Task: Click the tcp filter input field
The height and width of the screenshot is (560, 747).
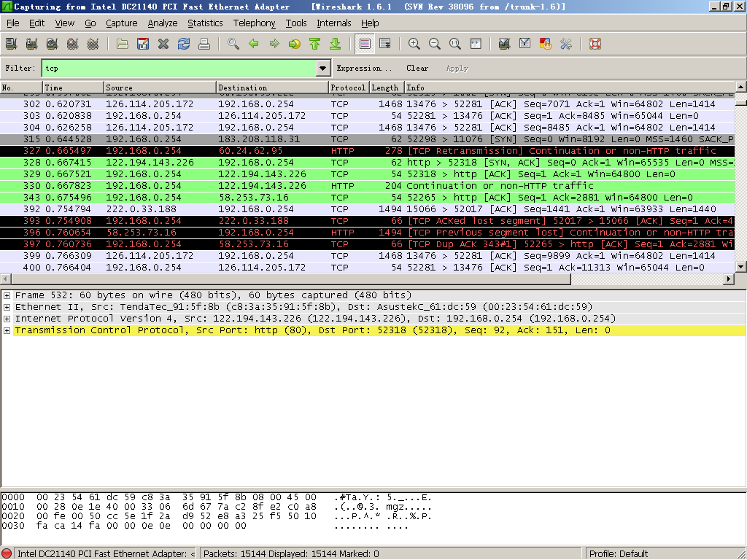Action: pos(179,68)
